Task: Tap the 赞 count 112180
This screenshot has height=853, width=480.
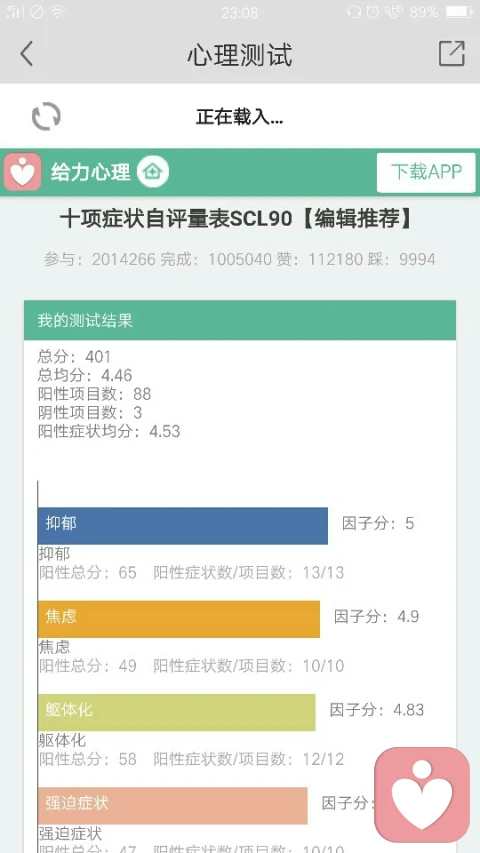Action: click(334, 259)
